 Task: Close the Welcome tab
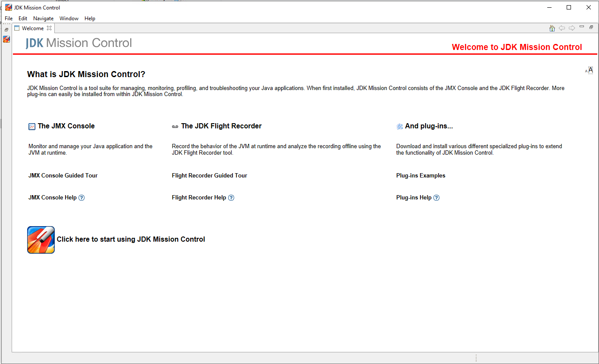click(49, 28)
